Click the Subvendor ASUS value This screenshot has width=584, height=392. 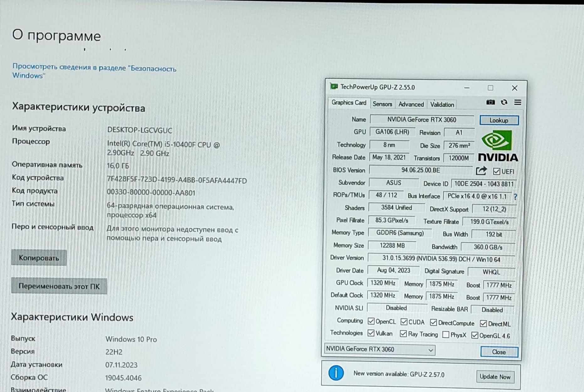394,183
